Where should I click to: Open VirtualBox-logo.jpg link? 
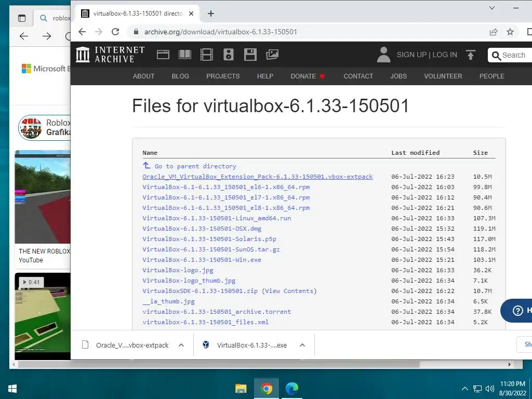click(178, 270)
